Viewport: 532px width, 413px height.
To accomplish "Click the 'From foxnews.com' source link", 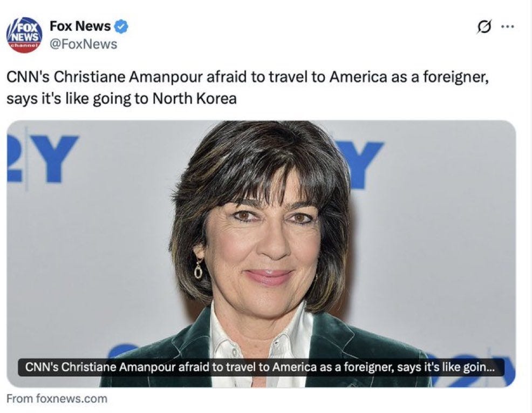I will tap(57, 398).
